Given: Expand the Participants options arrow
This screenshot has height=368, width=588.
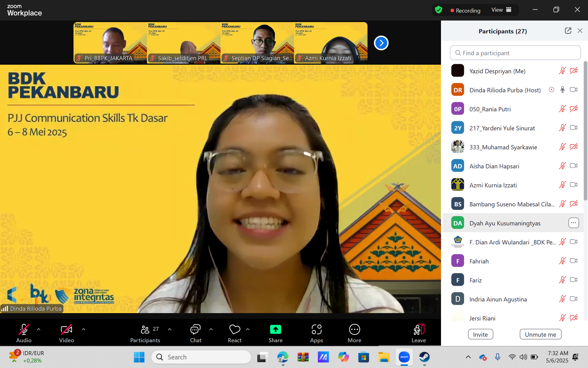Looking at the screenshot, I should click(x=170, y=329).
